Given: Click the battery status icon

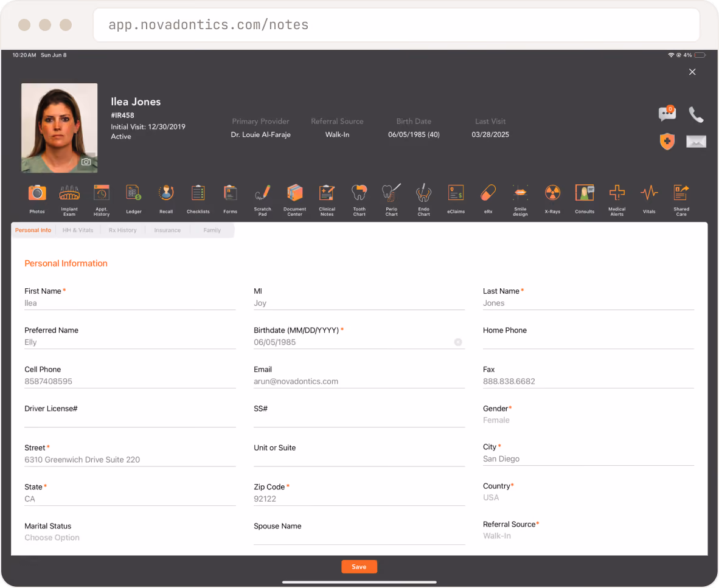Looking at the screenshot, I should [700, 55].
